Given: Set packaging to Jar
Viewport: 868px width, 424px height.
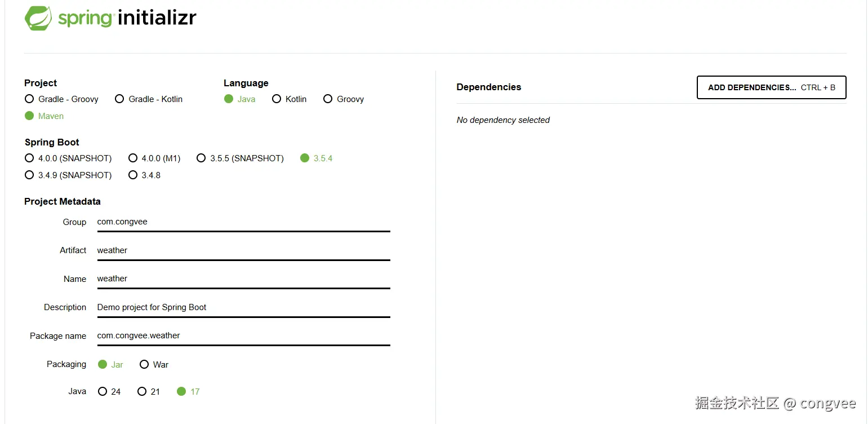Looking at the screenshot, I should click(110, 365).
